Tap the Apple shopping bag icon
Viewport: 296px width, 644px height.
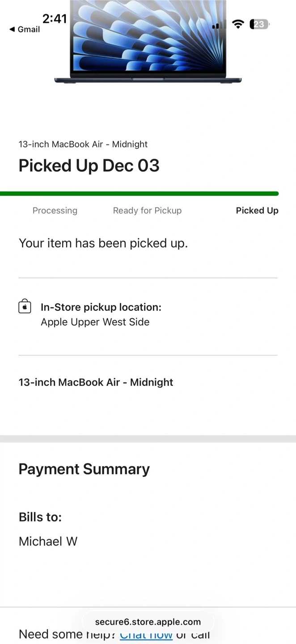(25, 307)
